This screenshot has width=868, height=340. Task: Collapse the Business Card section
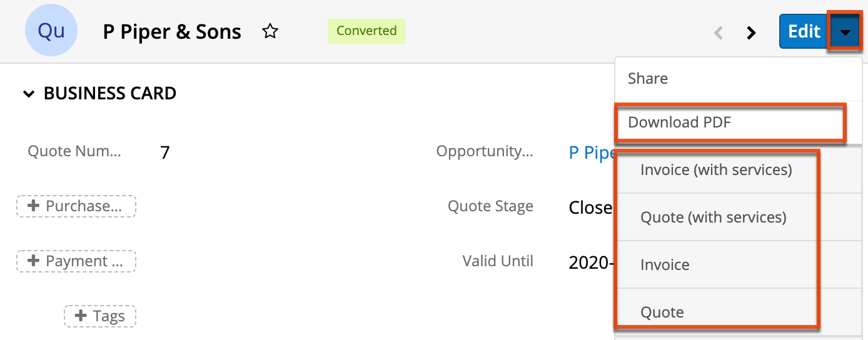[x=28, y=94]
